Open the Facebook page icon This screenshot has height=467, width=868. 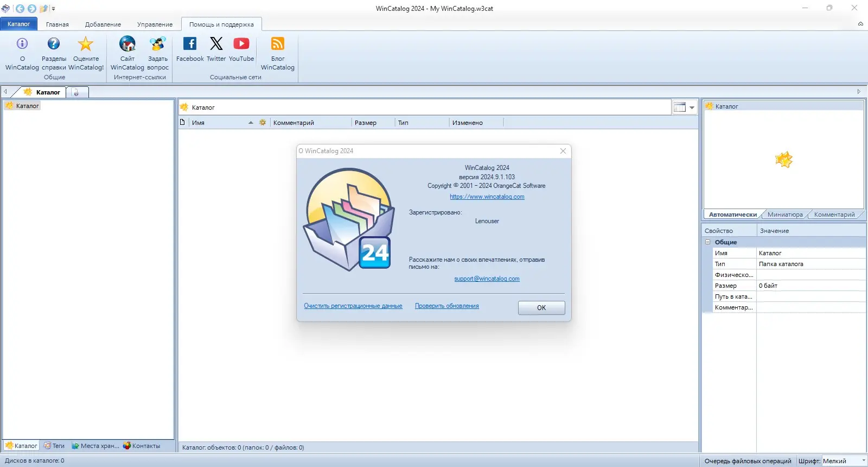(190, 43)
